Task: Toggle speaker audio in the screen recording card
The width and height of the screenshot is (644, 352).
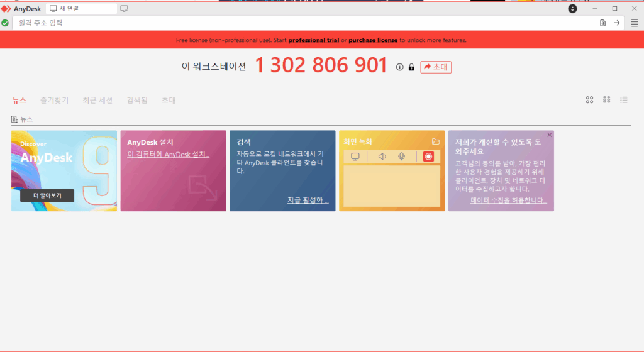Action: pos(382,157)
